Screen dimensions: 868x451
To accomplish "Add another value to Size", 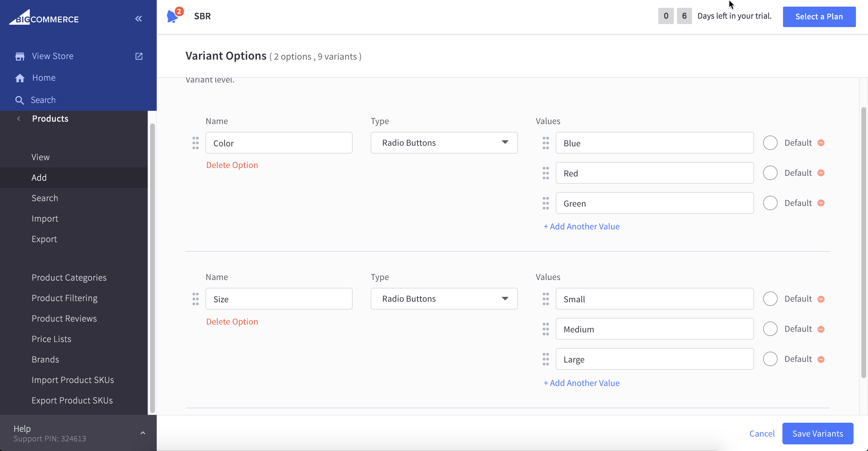I will [x=582, y=383].
